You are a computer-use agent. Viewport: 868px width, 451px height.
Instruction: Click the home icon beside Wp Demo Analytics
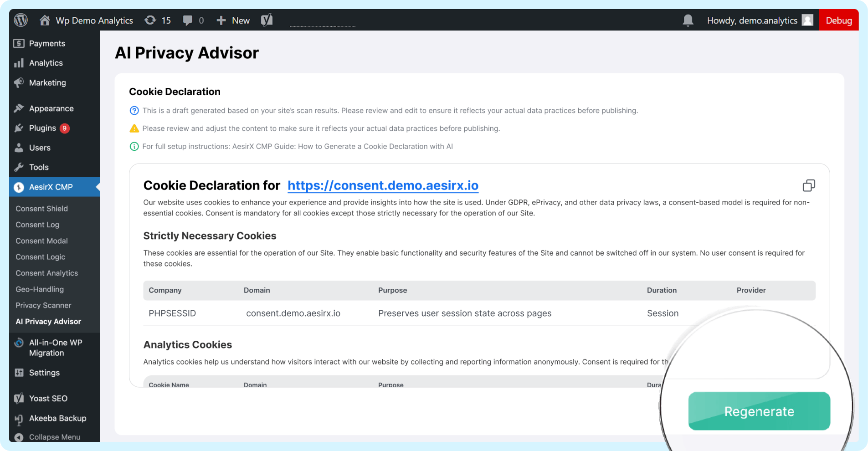coord(45,20)
